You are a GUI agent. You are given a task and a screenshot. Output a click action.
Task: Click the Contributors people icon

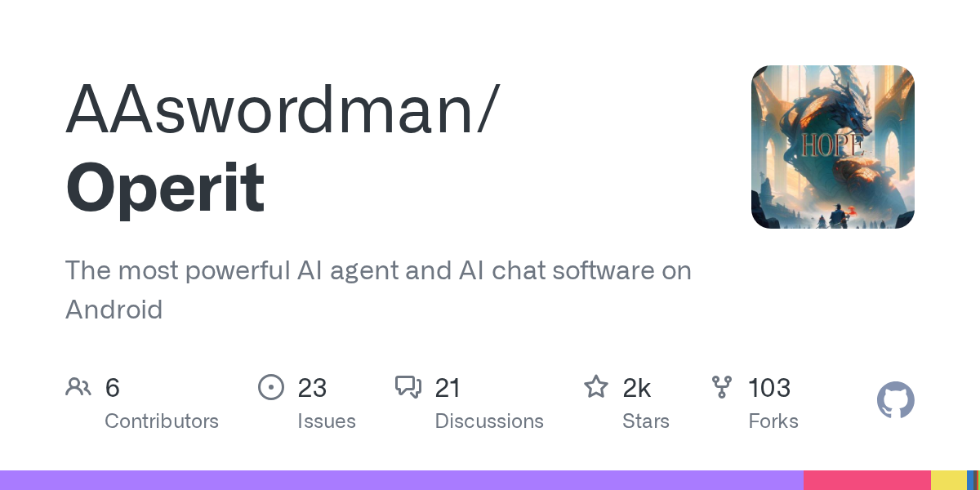78,387
